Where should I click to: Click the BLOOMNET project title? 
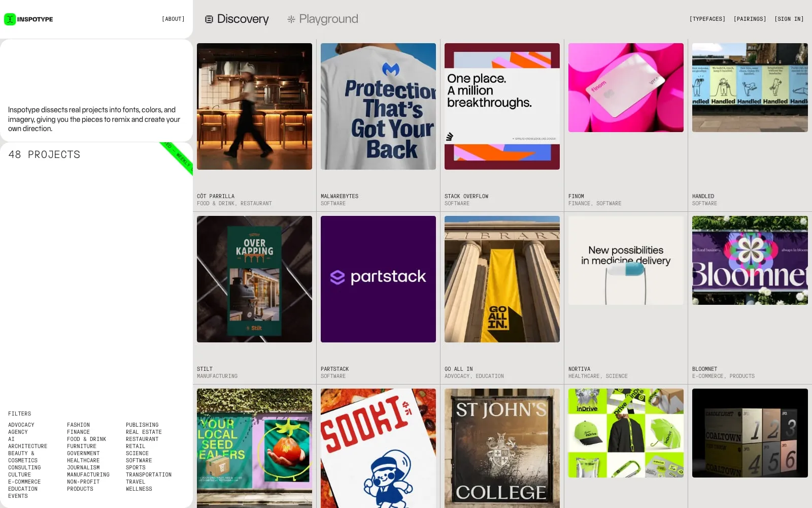(704, 369)
